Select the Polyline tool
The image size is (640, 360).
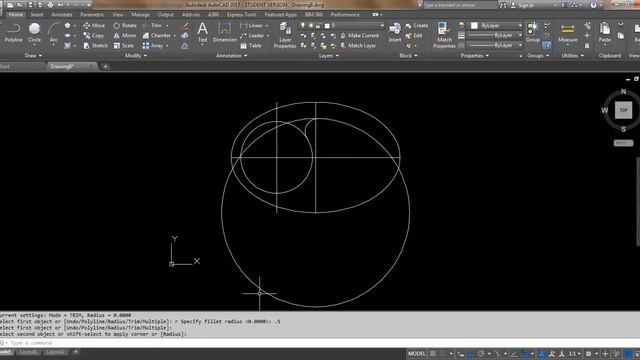[x=13, y=33]
